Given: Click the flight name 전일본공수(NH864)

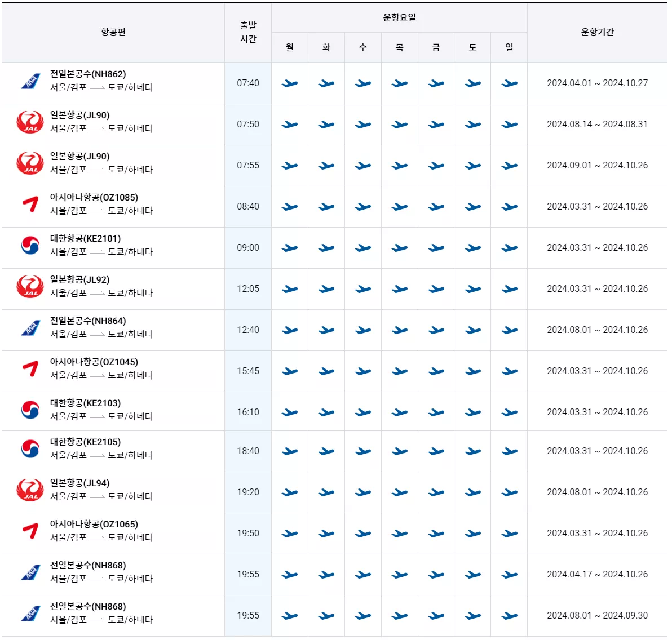Looking at the screenshot, I should [88, 321].
